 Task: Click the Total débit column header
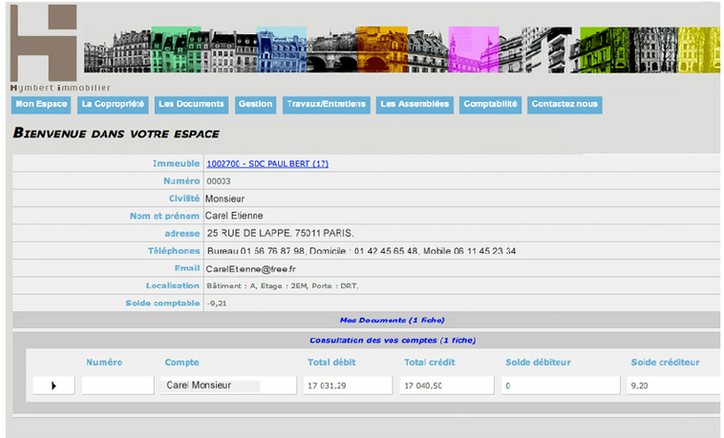(x=332, y=362)
